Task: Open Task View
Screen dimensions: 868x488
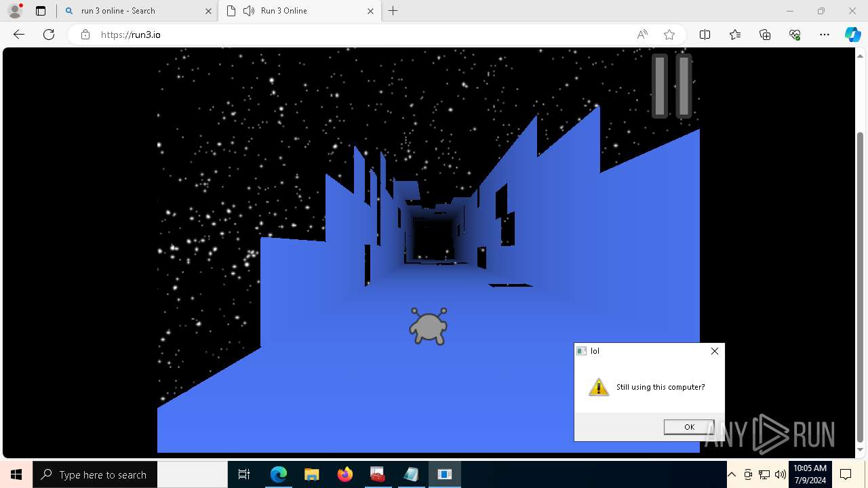Action: point(244,474)
